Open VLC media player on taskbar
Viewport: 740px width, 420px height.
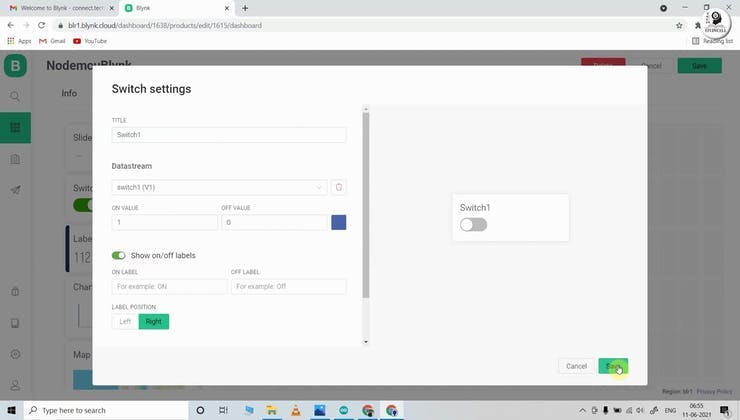[295, 411]
